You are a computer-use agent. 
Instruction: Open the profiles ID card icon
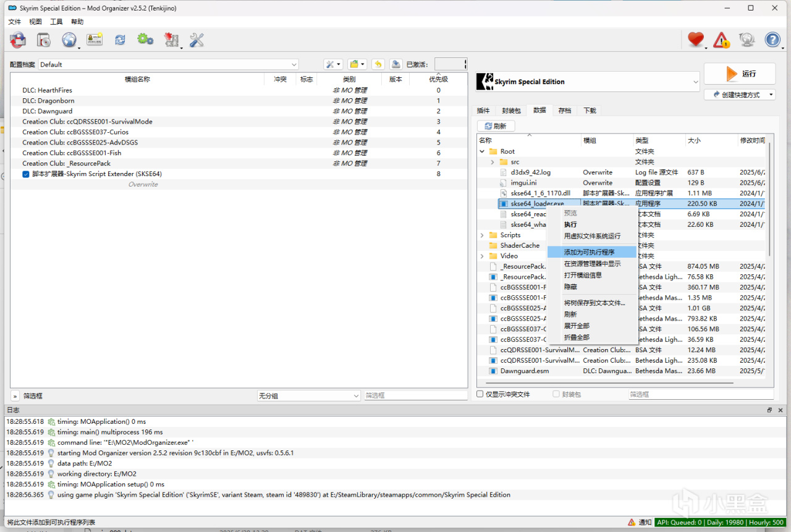95,40
